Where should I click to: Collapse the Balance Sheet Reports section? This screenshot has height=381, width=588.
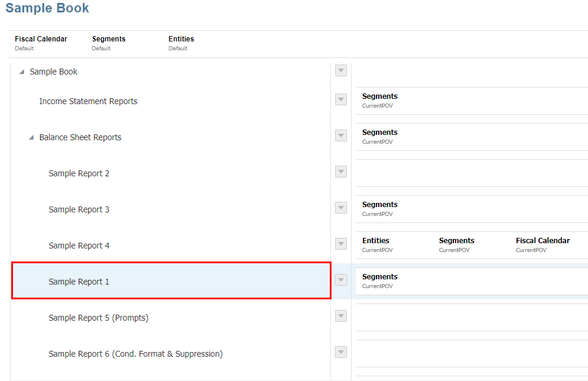click(x=31, y=138)
